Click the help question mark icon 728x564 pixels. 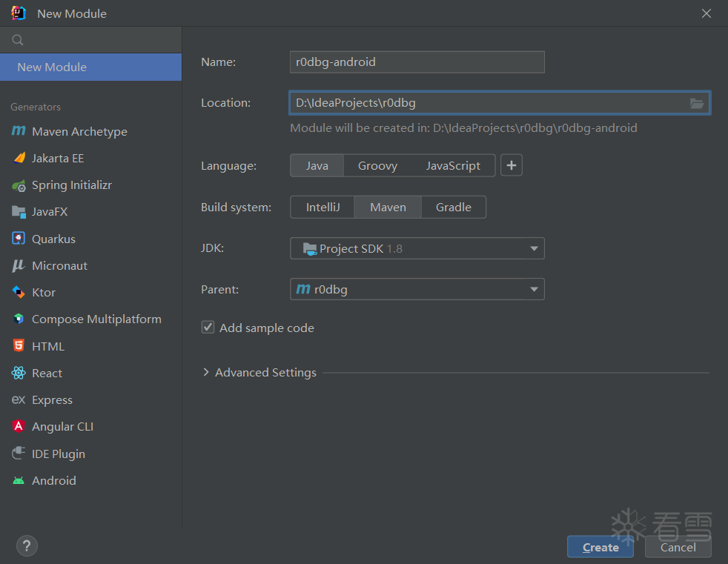click(27, 546)
